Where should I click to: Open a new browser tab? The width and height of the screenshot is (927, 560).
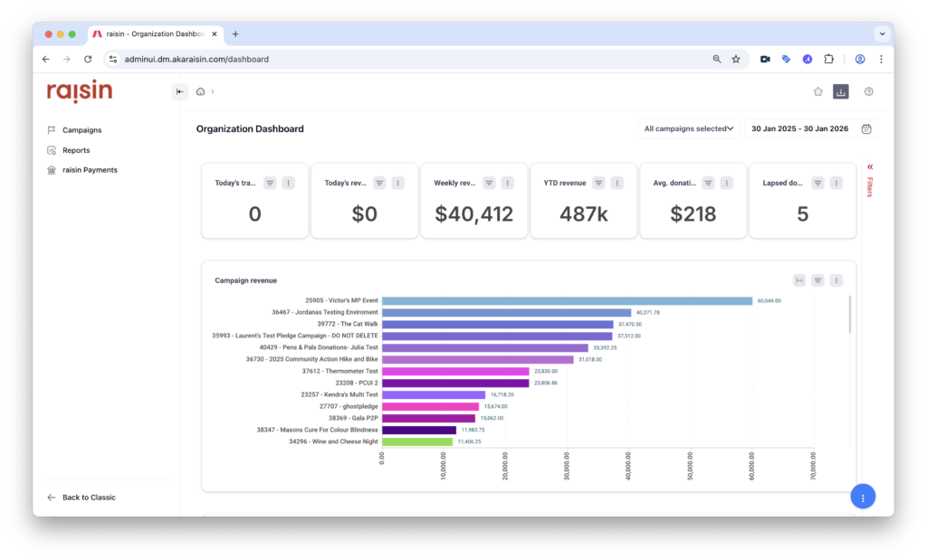pos(235,34)
